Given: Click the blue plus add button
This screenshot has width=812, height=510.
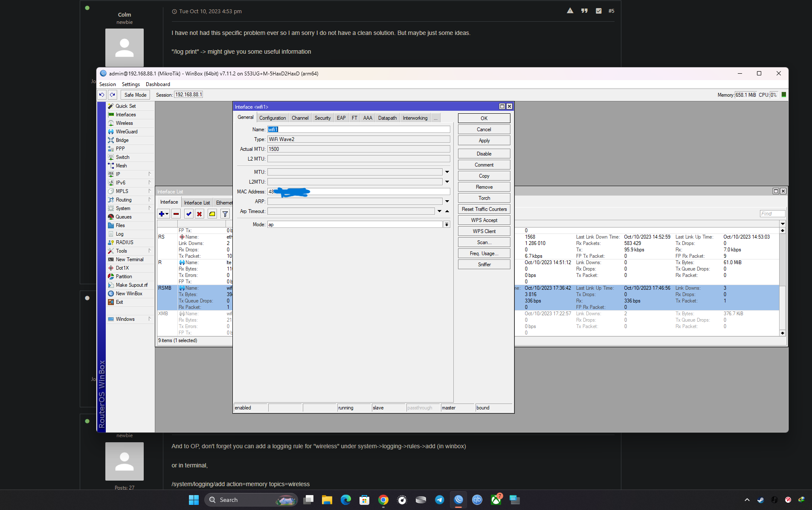Looking at the screenshot, I should (164, 214).
